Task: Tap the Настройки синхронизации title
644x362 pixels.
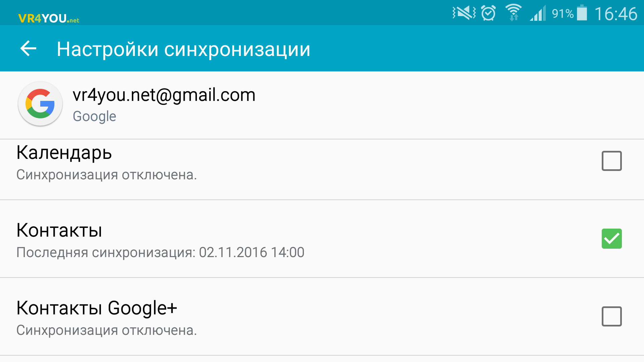Action: [x=183, y=50]
